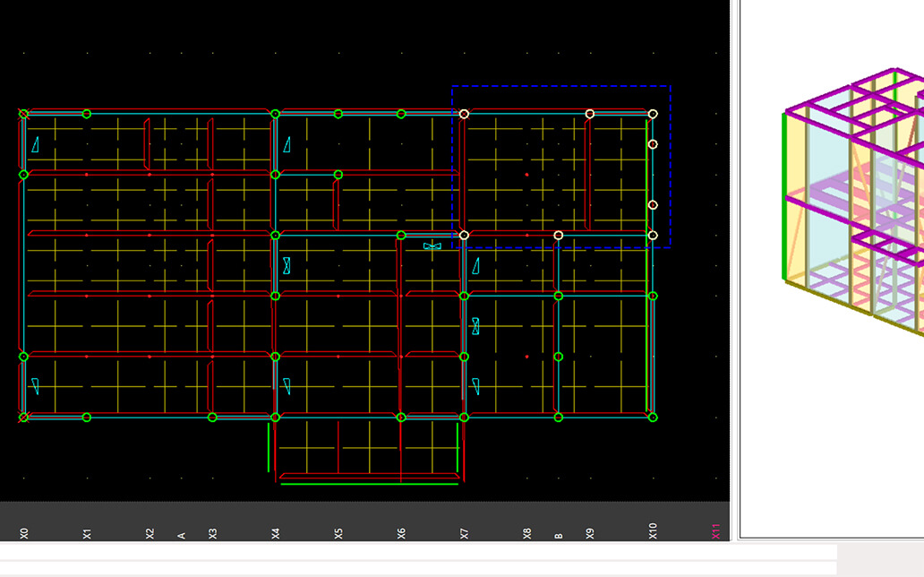Image resolution: width=924 pixels, height=577 pixels.
Task: Select the white node at the plan's top-right corner
Action: [653, 114]
